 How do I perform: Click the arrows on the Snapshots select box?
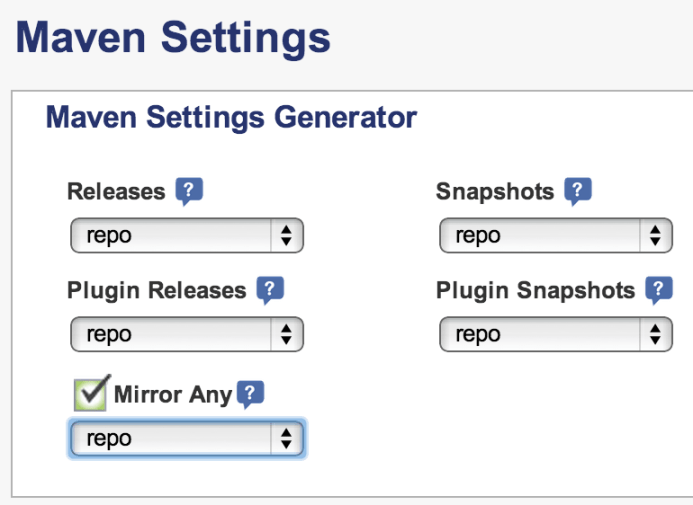pyautogui.click(x=655, y=236)
